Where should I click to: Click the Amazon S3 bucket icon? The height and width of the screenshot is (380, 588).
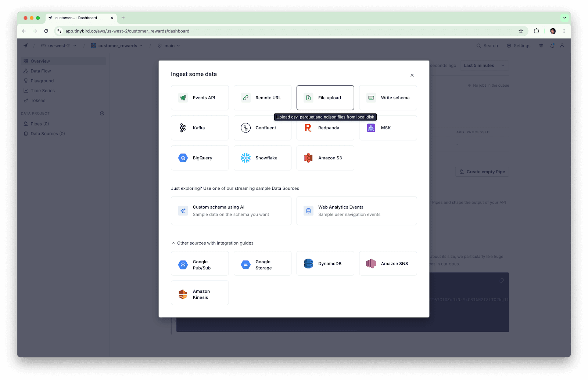click(308, 158)
